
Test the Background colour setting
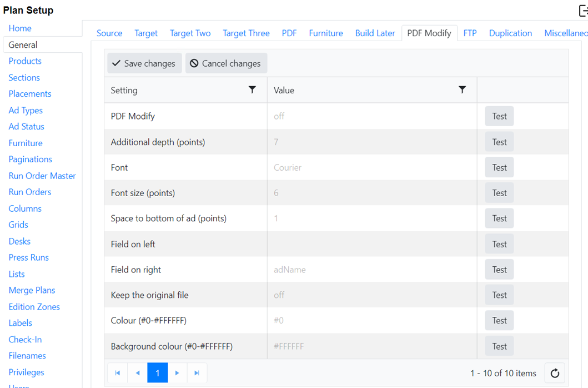coord(499,346)
